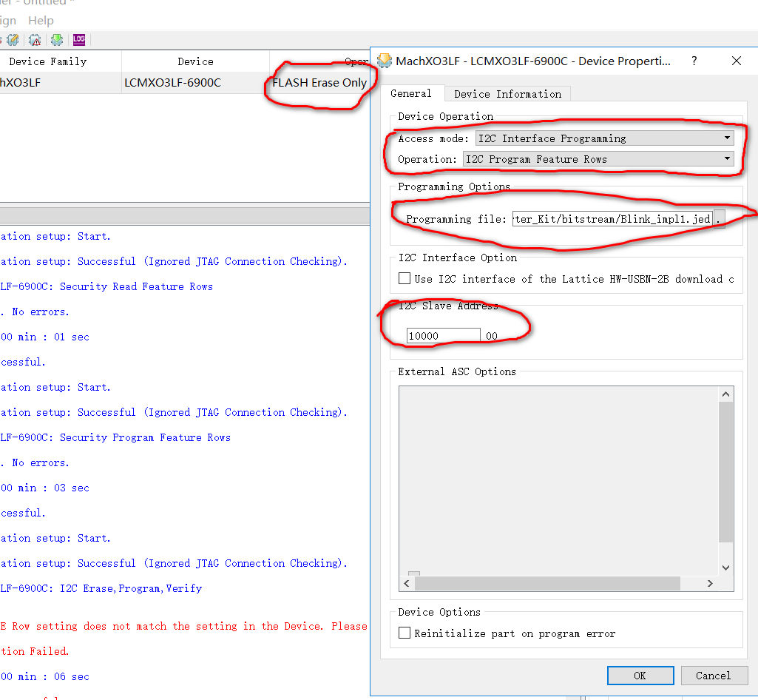Viewport: 758px width, 700px height.
Task: Select the General tab
Action: (413, 93)
